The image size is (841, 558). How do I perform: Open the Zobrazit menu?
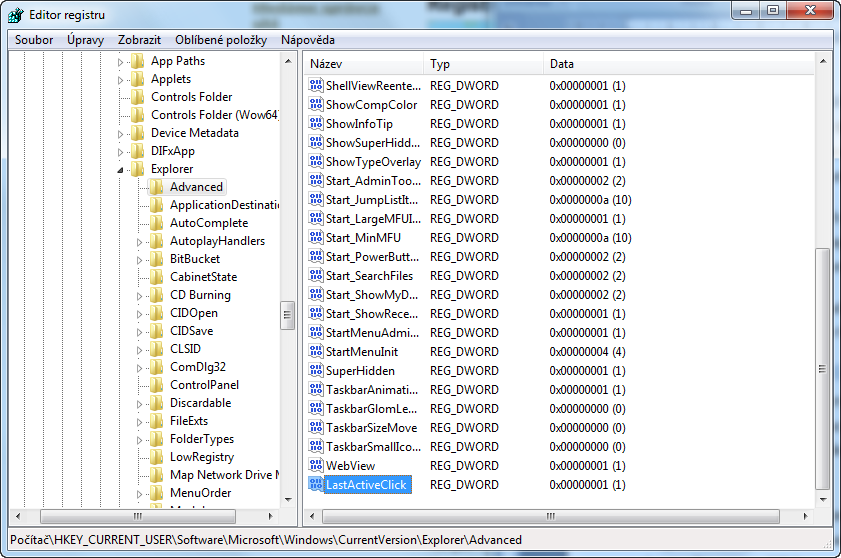coord(139,40)
